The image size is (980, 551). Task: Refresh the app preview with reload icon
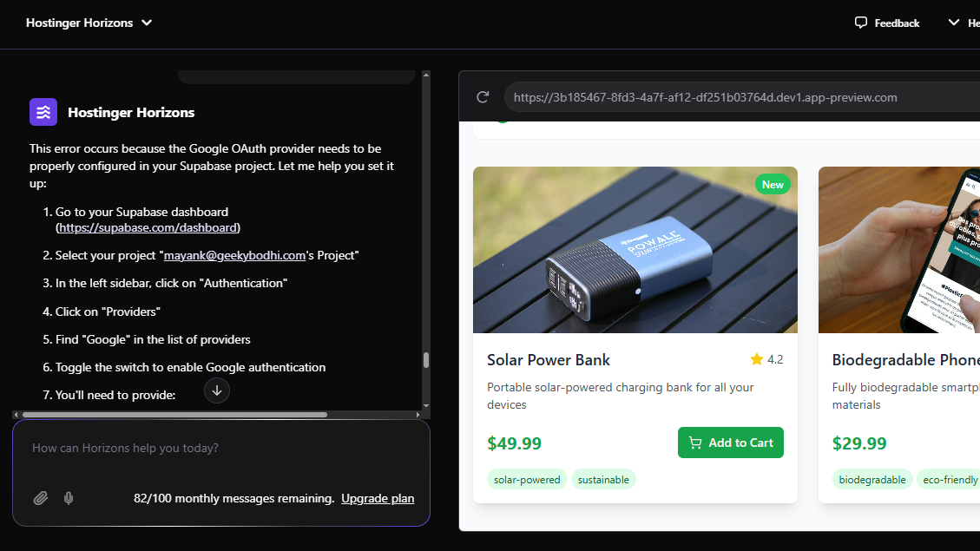click(483, 96)
